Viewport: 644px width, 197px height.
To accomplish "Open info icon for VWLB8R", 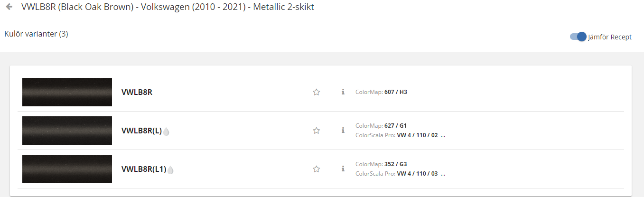I will (343, 92).
